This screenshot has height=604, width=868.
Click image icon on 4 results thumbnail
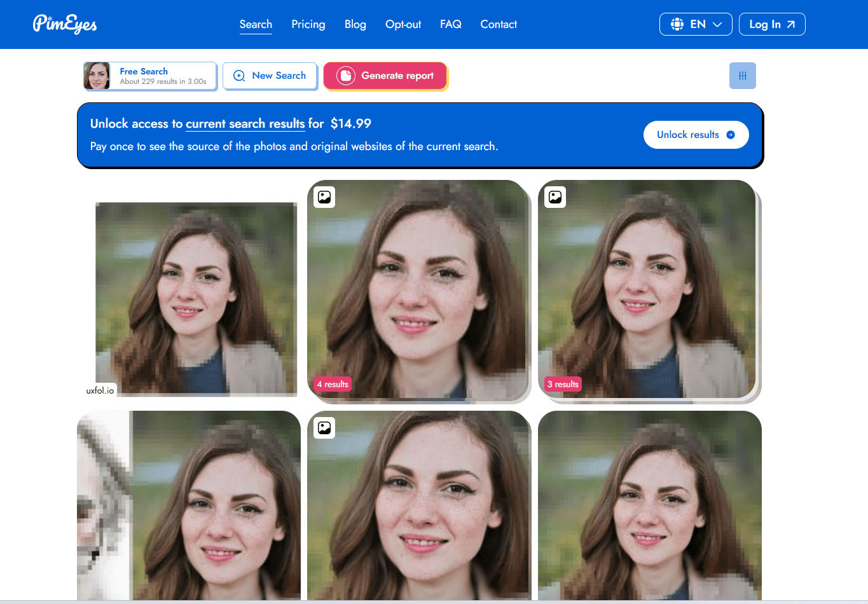[324, 197]
